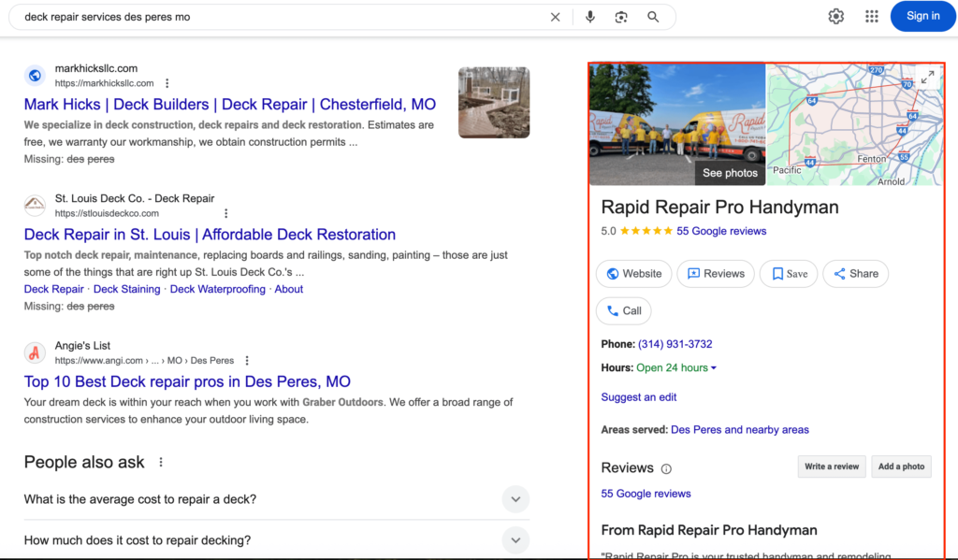
Task: Click See photos on the business image
Action: pyautogui.click(x=730, y=173)
